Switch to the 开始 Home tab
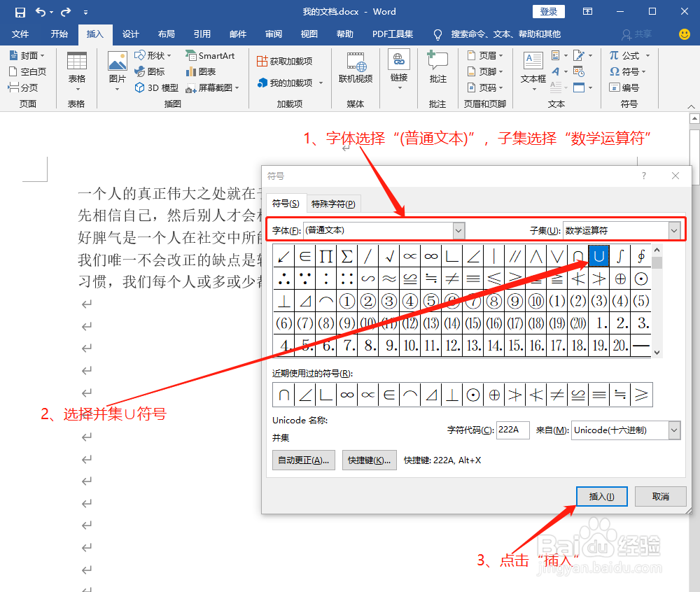Image resolution: width=700 pixels, height=592 pixels. (x=59, y=34)
